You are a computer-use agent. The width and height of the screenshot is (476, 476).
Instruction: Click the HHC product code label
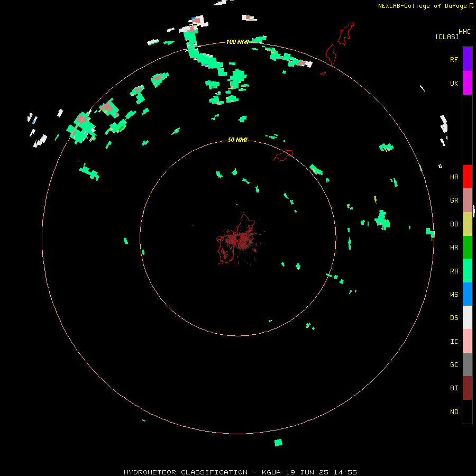coord(464,32)
